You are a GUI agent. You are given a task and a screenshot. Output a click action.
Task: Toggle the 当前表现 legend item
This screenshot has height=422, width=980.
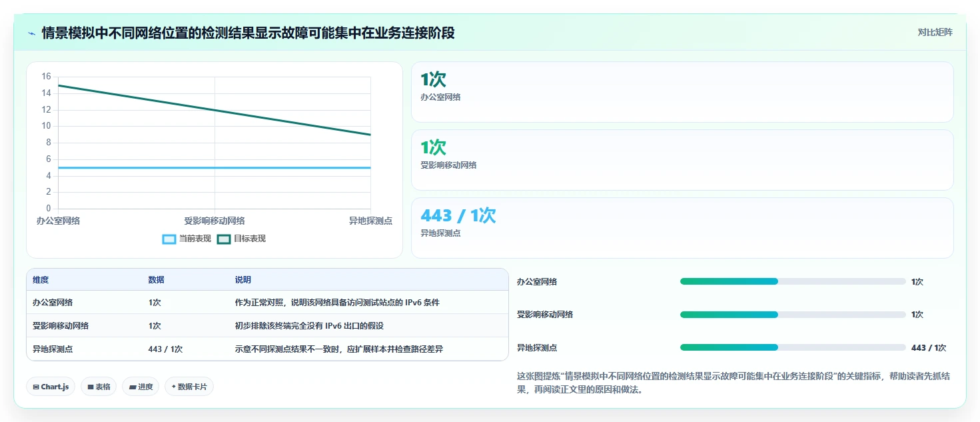[187, 239]
